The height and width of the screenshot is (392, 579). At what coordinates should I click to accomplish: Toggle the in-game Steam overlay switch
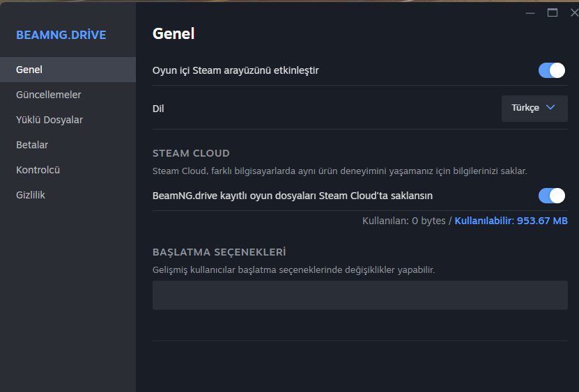pyautogui.click(x=551, y=70)
